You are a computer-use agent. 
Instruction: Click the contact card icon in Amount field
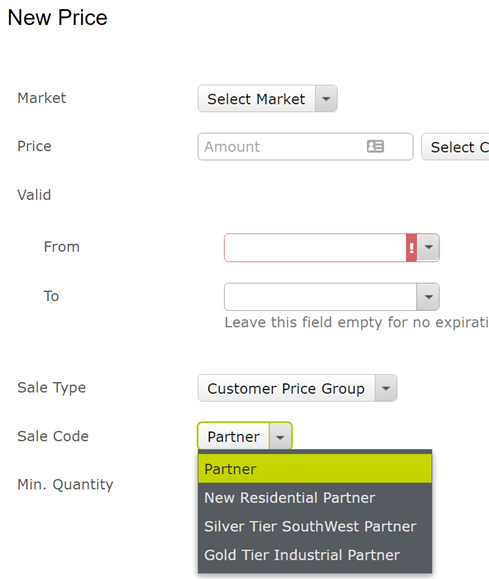[x=375, y=146]
